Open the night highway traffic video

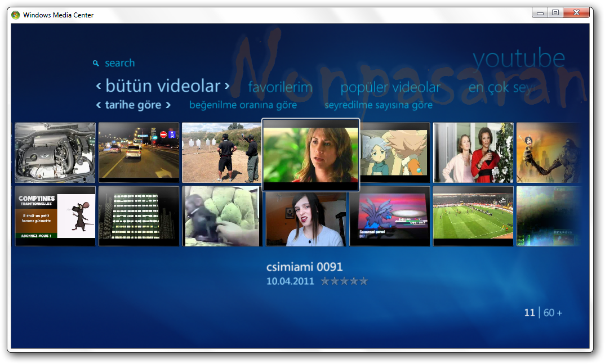pos(139,152)
